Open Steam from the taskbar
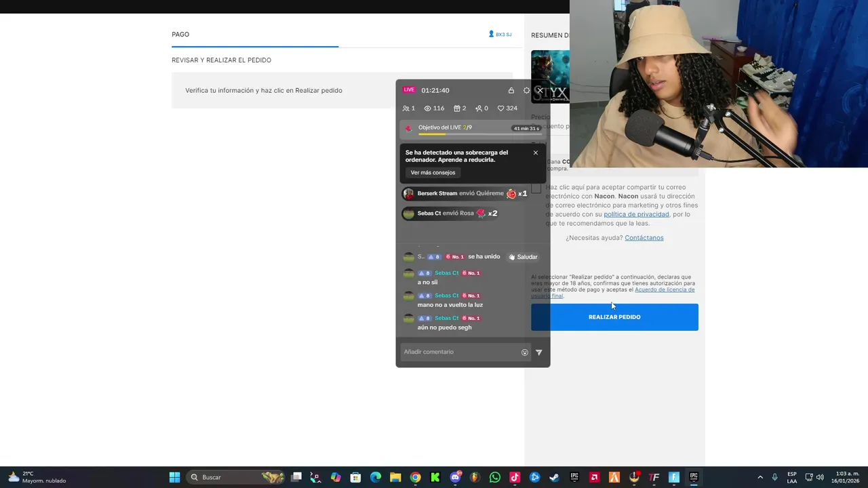The height and width of the screenshot is (488, 868). [555, 477]
